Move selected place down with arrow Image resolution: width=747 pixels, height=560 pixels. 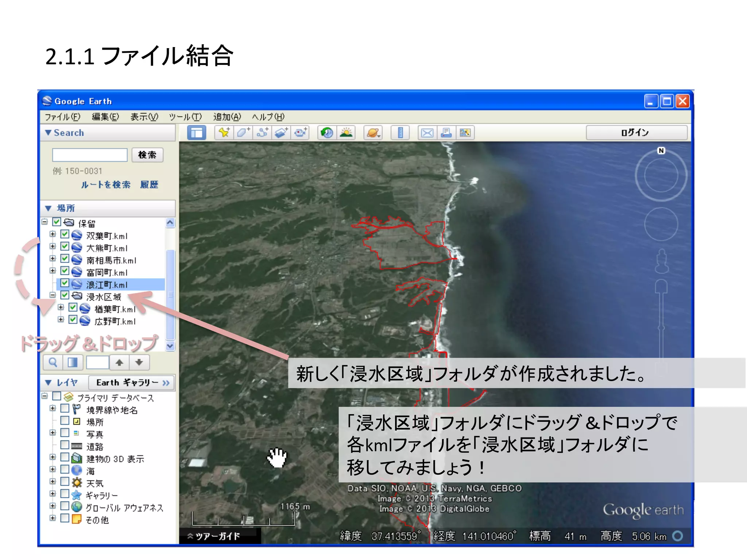pyautogui.click(x=139, y=362)
